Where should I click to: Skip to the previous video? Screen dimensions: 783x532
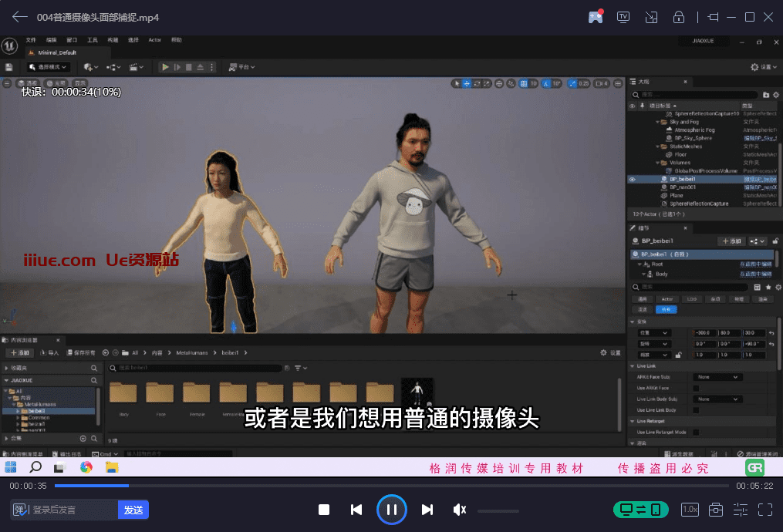tap(356, 510)
